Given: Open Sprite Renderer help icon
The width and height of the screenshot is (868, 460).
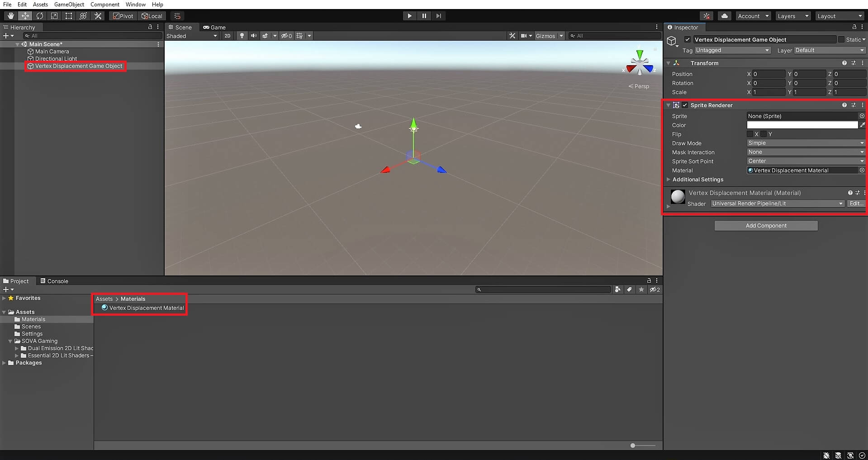Looking at the screenshot, I should tap(844, 105).
